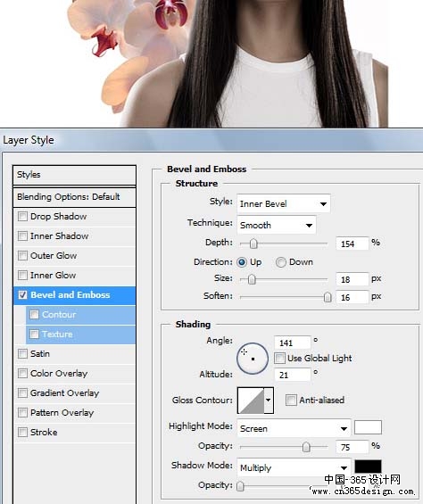This screenshot has width=423, height=504.
Task: Select the Styles item in list
Action: (x=74, y=175)
